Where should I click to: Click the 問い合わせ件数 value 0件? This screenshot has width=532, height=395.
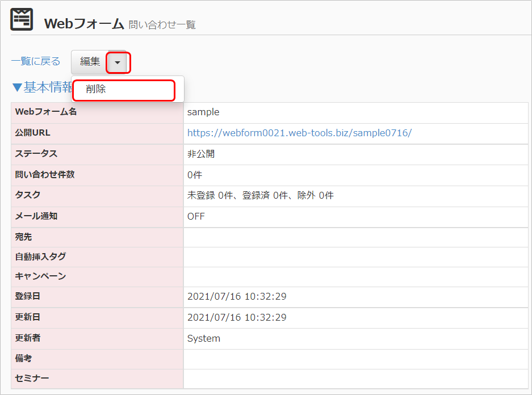pos(195,175)
